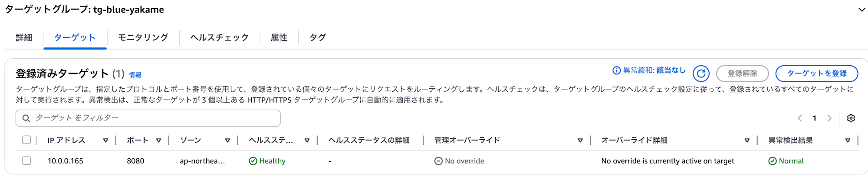Go to next page arrow

pos(829,118)
